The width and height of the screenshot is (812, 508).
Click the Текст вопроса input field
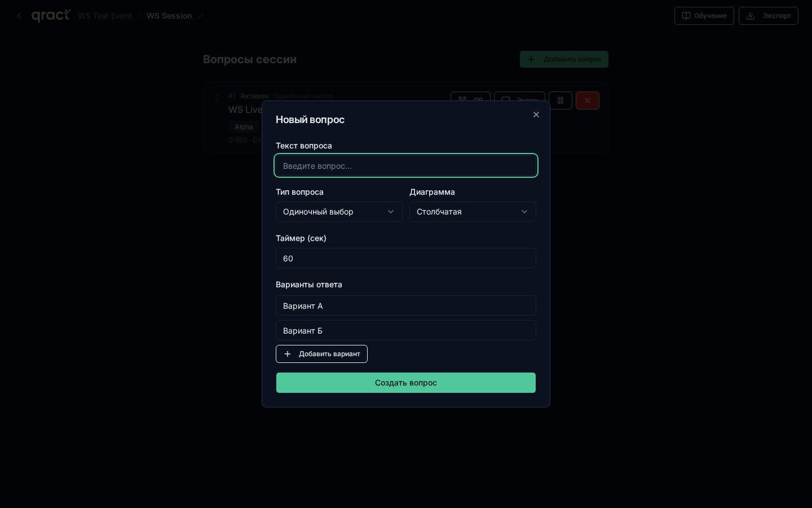[x=405, y=165]
